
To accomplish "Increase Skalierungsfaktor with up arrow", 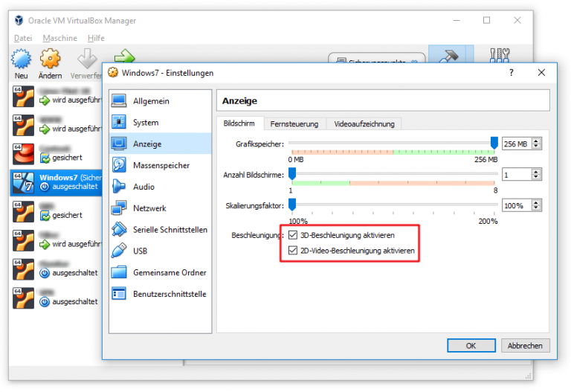I will click(x=535, y=203).
